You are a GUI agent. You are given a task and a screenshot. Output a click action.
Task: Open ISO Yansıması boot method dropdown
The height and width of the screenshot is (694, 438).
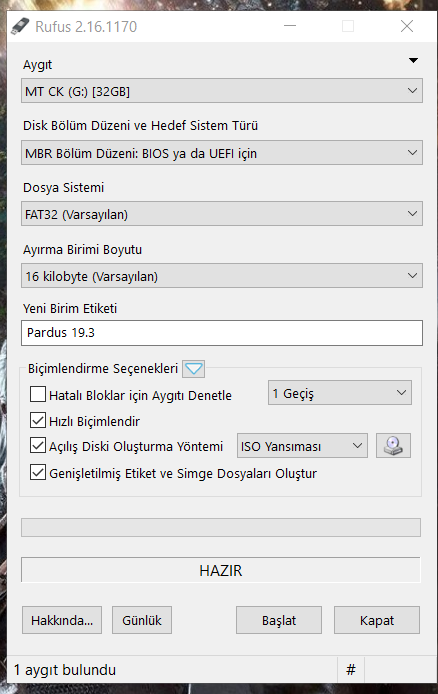(302, 446)
